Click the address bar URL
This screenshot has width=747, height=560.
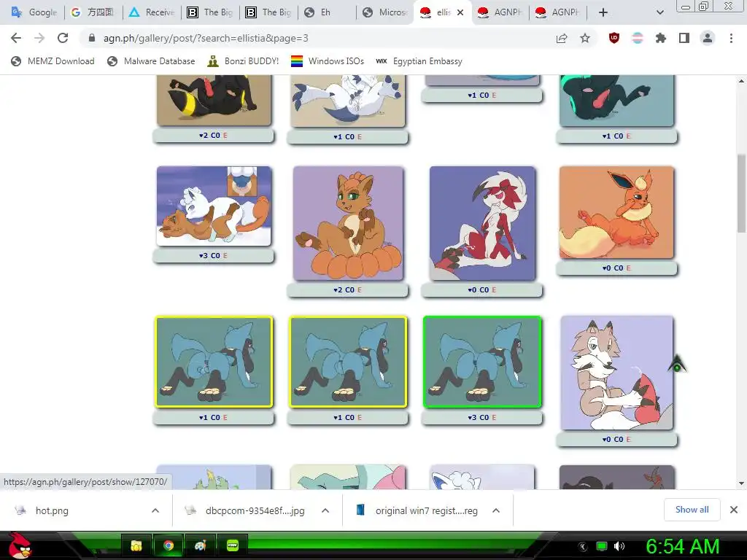point(206,38)
